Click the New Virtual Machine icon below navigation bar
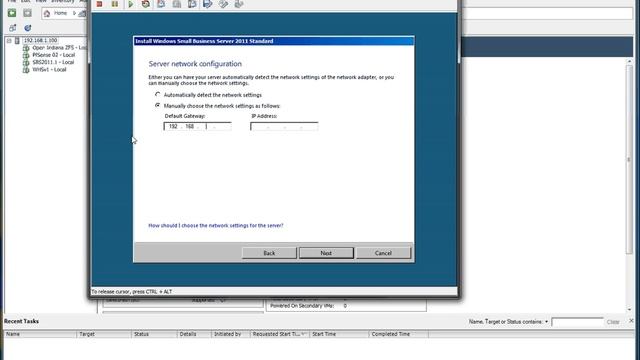 13,28
